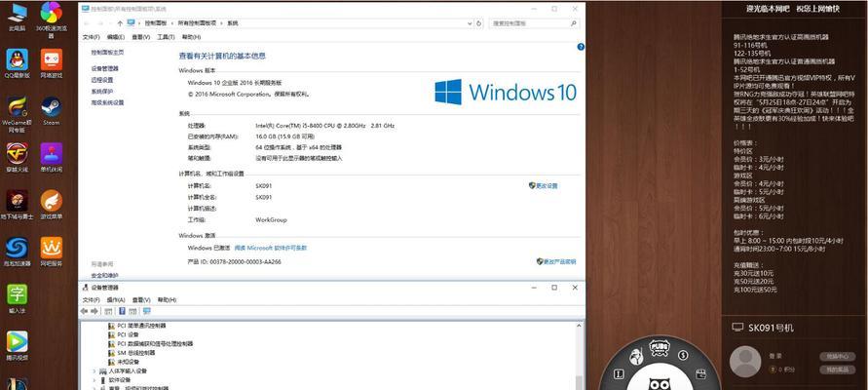Select the PCI 简单通讯控制器 device
This screenshot has width=868, height=390.
pos(136,326)
